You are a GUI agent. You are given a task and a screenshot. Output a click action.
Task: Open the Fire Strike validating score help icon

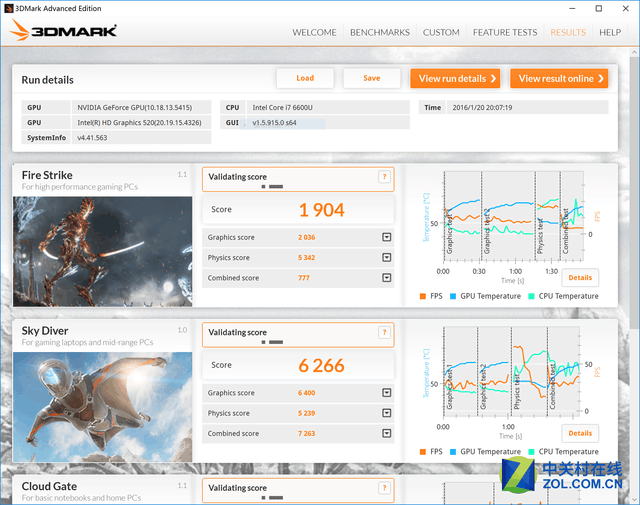[384, 177]
